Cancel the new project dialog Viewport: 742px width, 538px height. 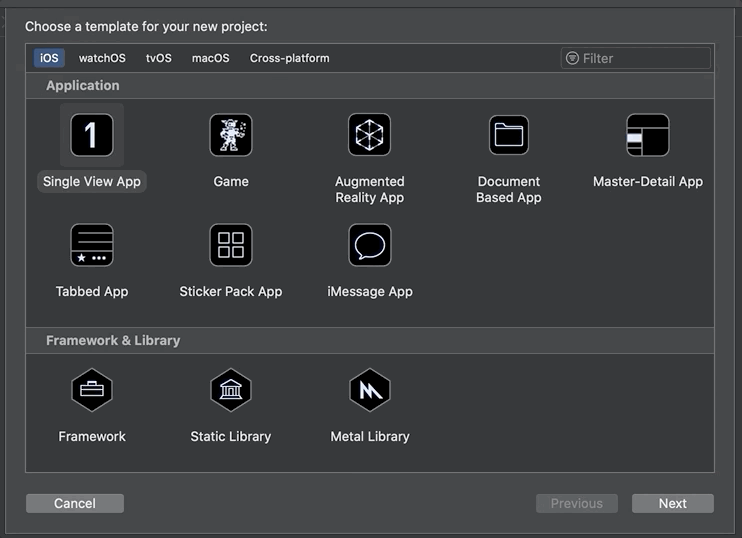click(75, 503)
